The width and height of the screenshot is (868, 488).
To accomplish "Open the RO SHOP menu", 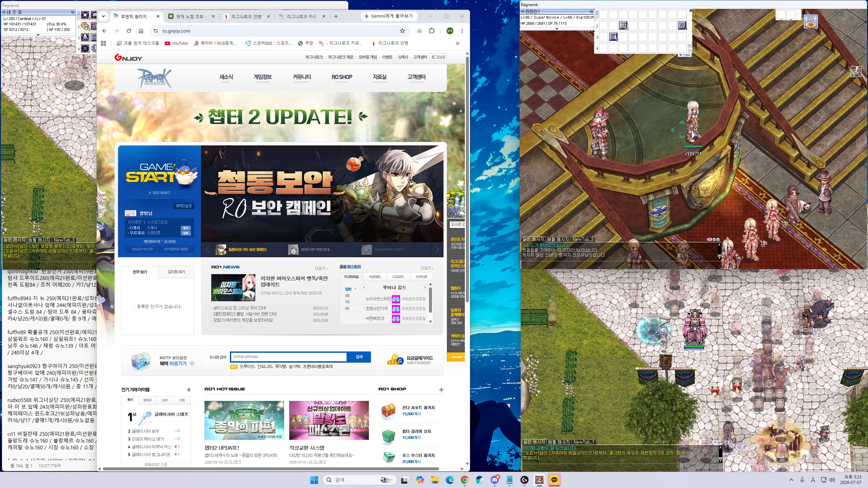I will [342, 78].
